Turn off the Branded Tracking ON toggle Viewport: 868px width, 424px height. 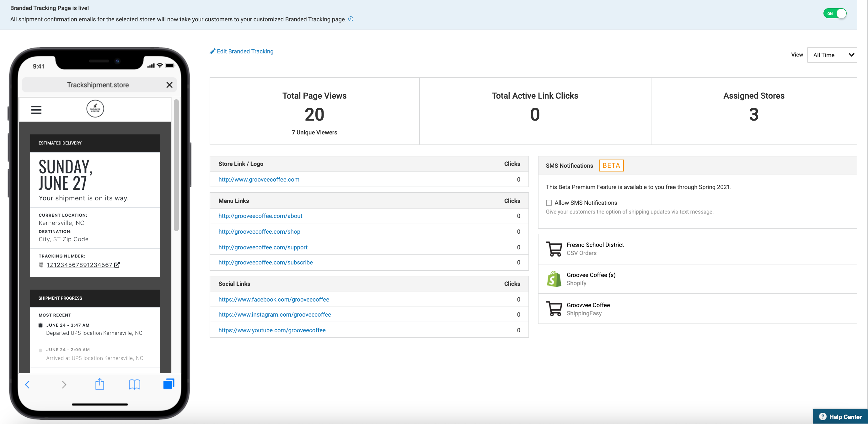click(835, 14)
